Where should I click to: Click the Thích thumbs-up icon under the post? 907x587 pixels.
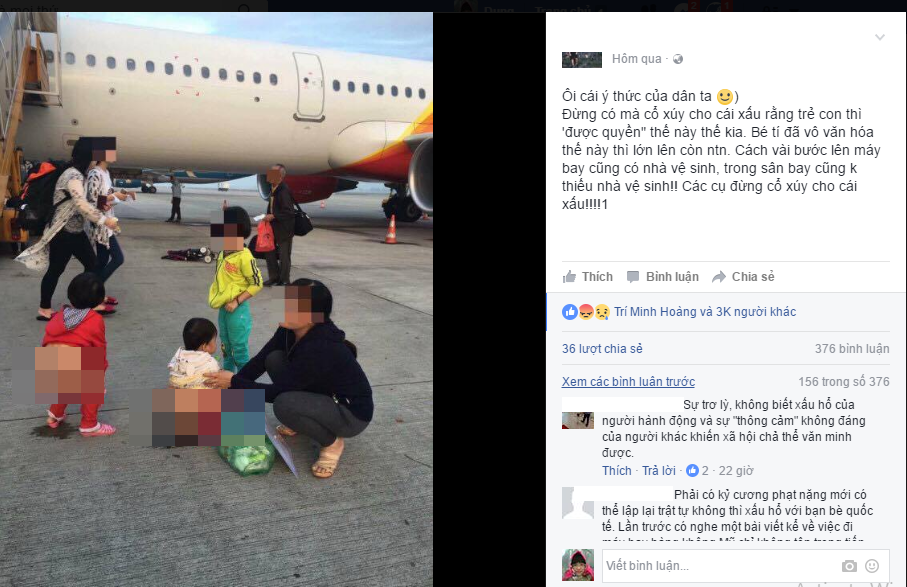click(x=569, y=276)
